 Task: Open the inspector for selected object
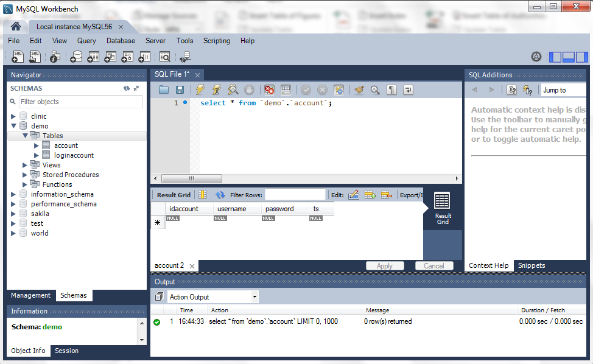pyautogui.click(x=55, y=57)
